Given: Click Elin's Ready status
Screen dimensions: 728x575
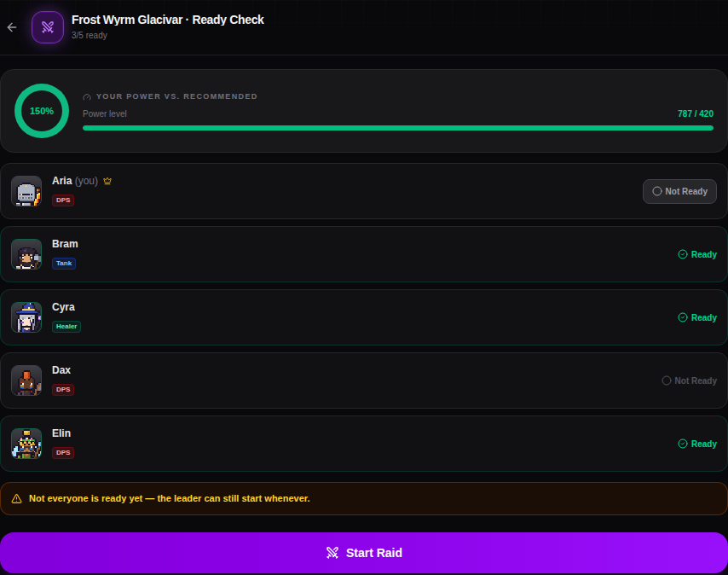Looking at the screenshot, I should [x=697, y=444].
